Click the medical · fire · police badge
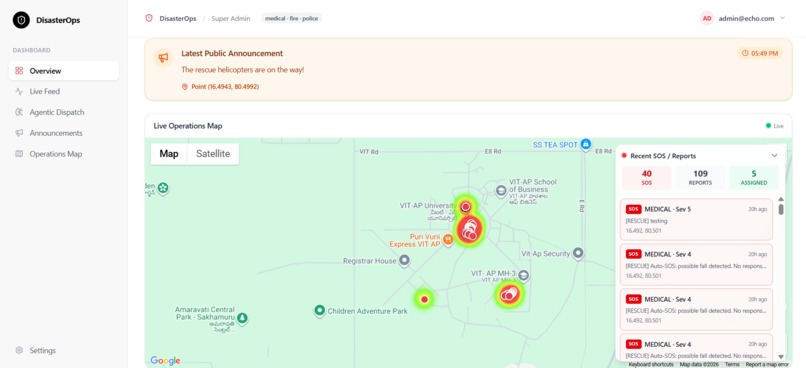 point(291,19)
